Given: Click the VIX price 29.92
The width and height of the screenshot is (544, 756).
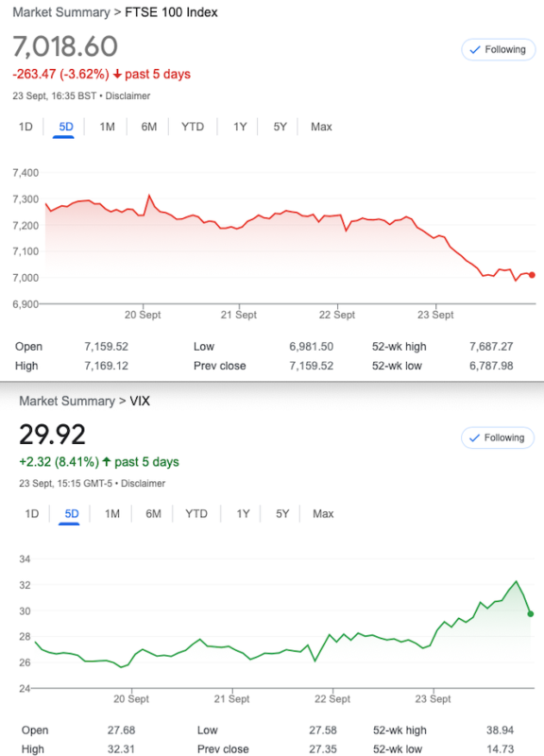Looking at the screenshot, I should 53,435.
